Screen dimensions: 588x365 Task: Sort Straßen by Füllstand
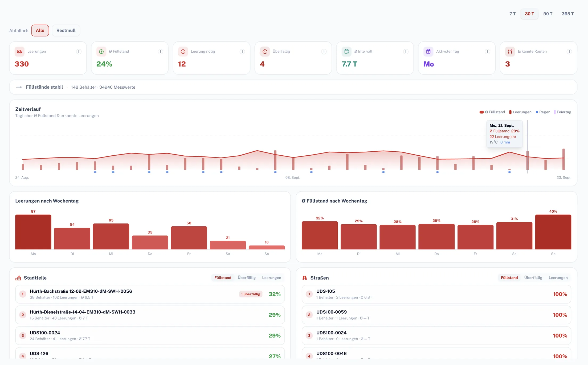[x=509, y=278]
